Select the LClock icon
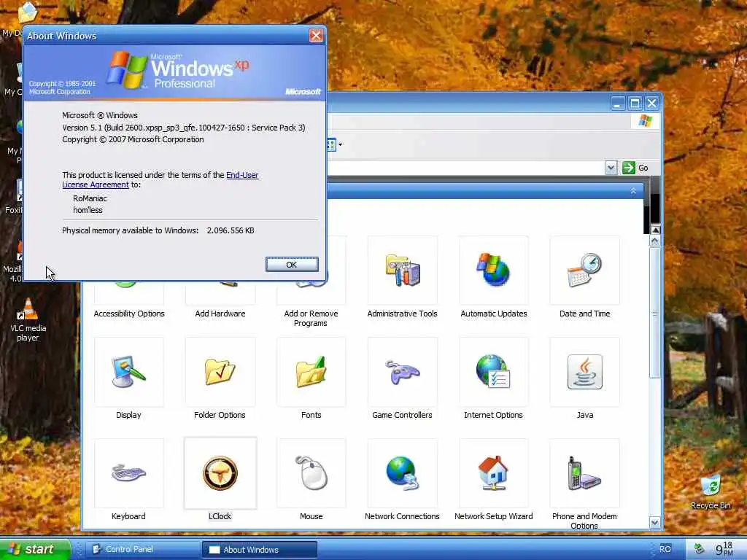 [x=220, y=473]
